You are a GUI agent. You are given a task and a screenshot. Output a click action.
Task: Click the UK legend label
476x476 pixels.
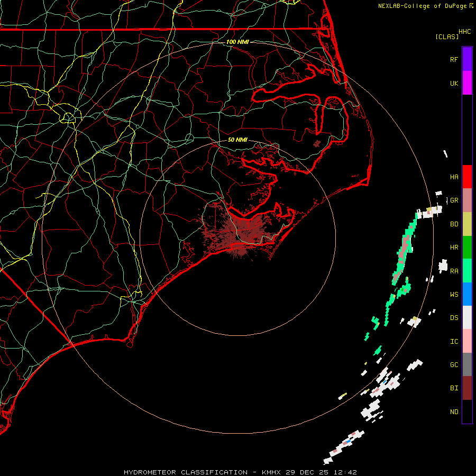click(454, 83)
